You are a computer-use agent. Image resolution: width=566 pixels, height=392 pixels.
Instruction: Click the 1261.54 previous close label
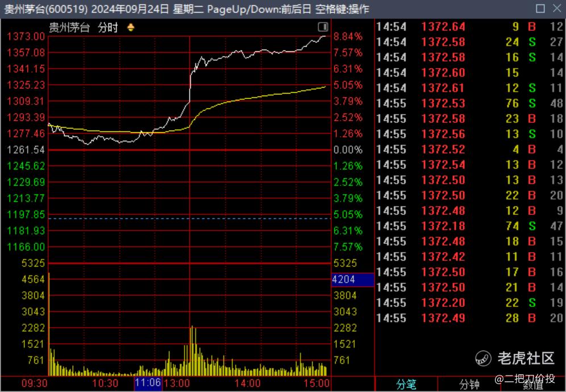pyautogui.click(x=26, y=150)
